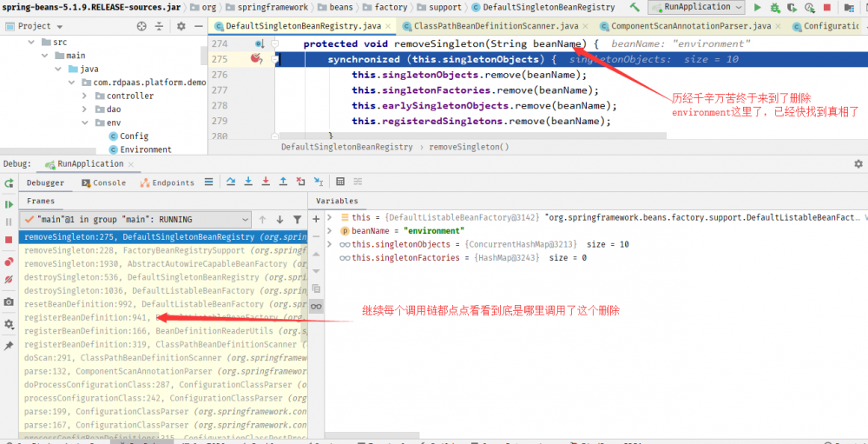This screenshot has height=444, width=868.
Task: Select the Environment class in the project tree
Action: tap(146, 149)
